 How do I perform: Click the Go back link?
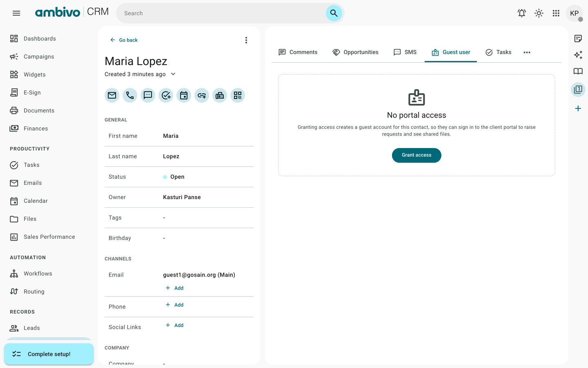[x=124, y=40]
